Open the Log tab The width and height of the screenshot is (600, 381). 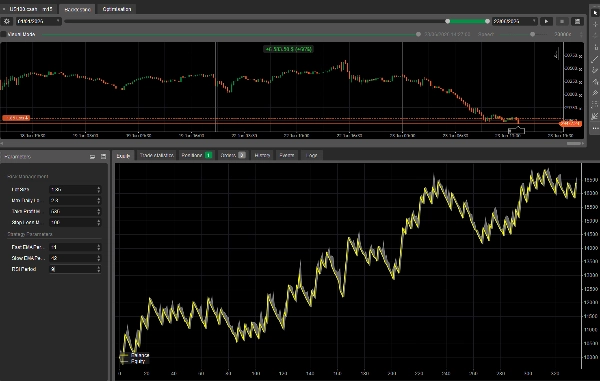click(x=311, y=155)
